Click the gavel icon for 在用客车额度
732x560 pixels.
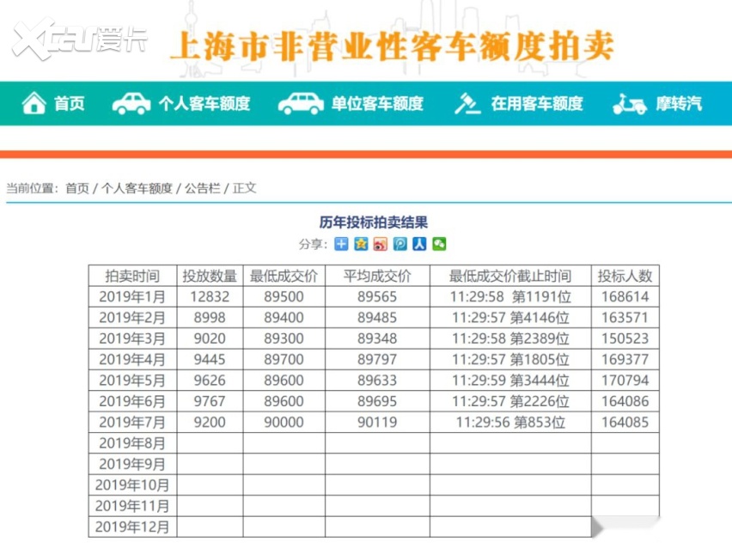pyautogui.click(x=467, y=104)
